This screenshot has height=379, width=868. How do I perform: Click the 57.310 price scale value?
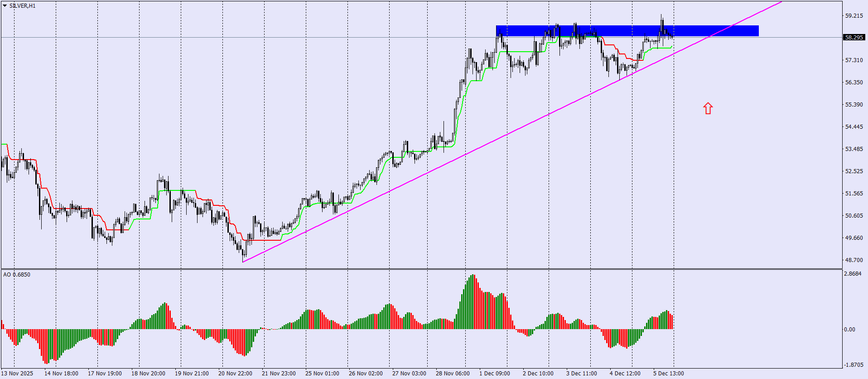click(854, 60)
